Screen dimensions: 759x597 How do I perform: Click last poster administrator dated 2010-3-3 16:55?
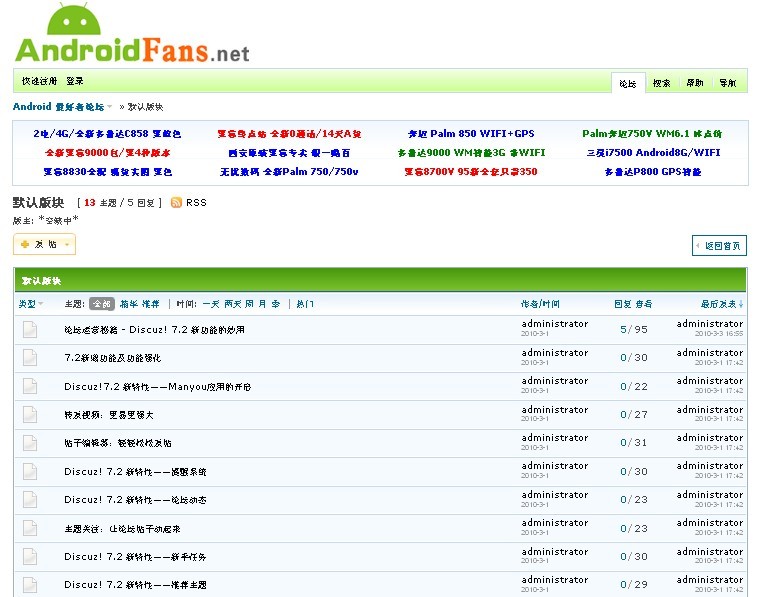point(710,324)
